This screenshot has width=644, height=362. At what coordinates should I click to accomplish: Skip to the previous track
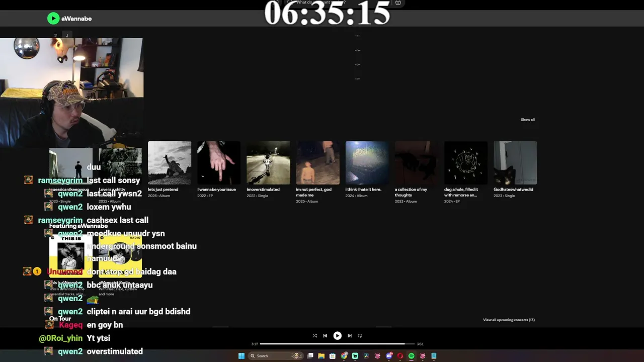(325, 336)
